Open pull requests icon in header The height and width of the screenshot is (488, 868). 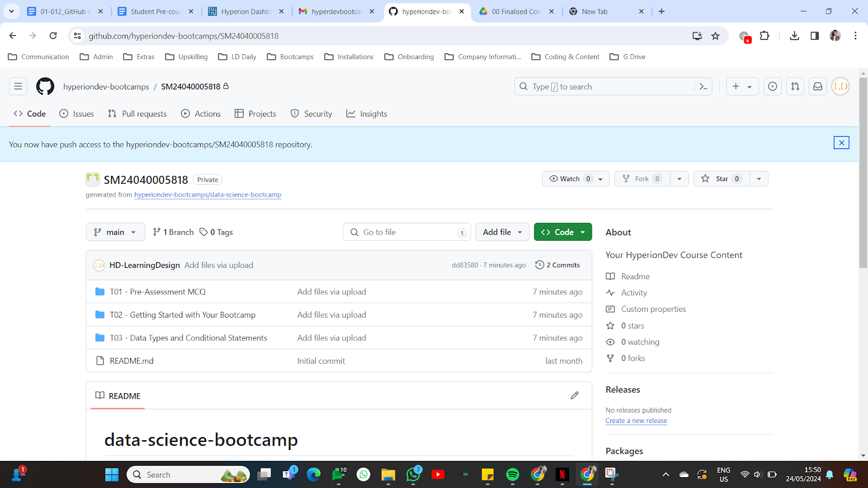point(795,87)
